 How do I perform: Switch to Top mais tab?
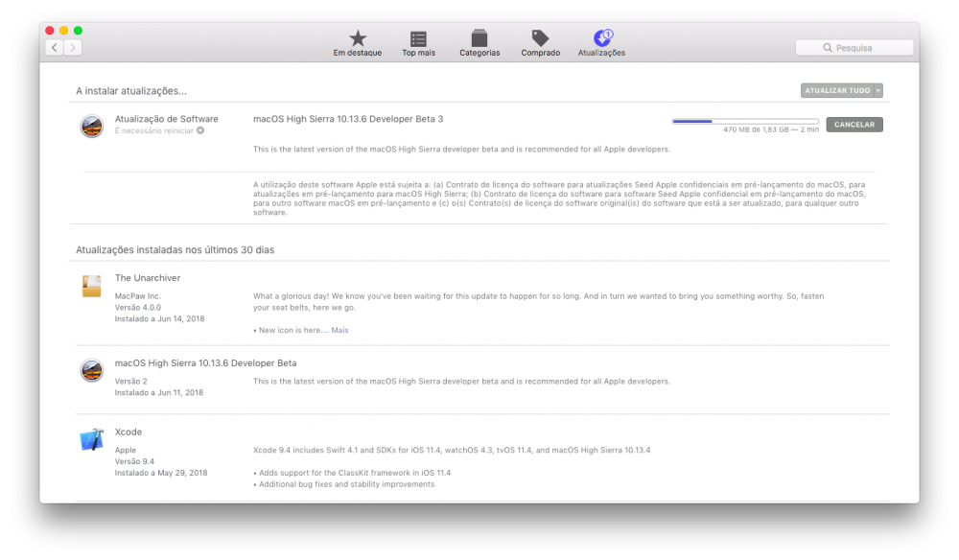418,43
